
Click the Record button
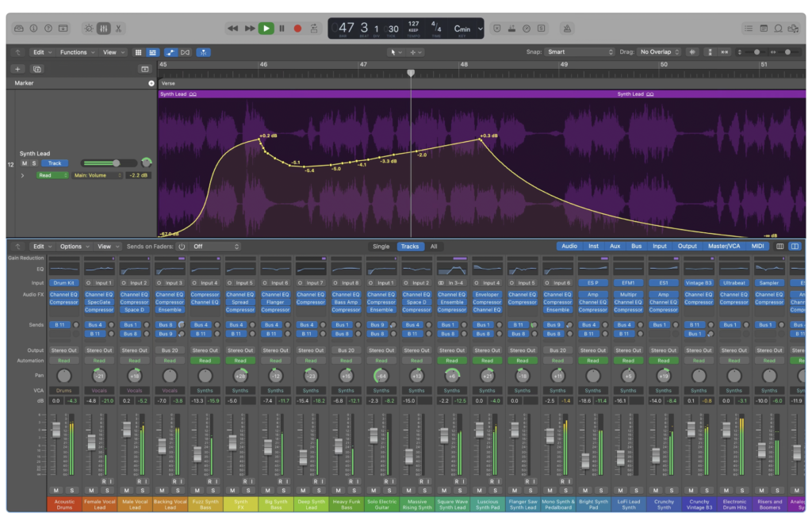(x=297, y=29)
